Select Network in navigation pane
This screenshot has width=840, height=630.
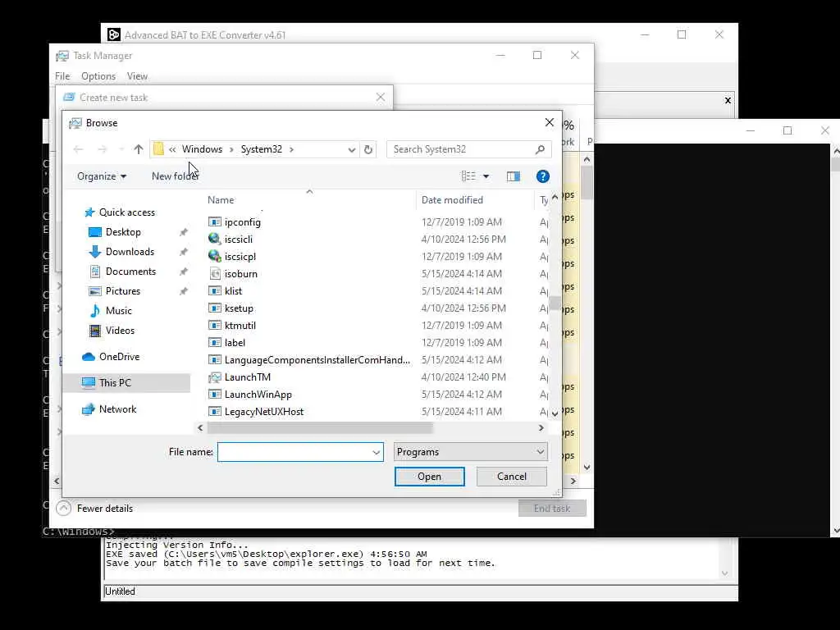[117, 409]
